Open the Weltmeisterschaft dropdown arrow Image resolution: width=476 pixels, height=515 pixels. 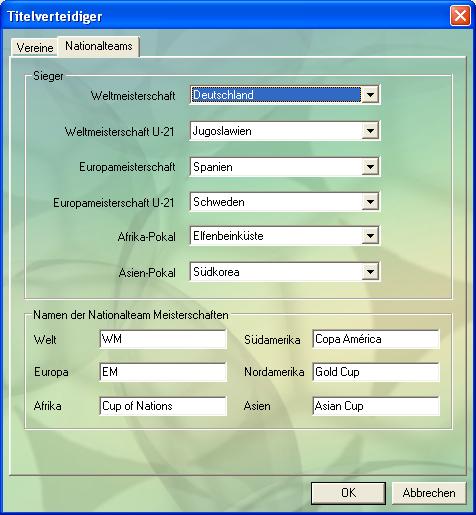[370, 95]
